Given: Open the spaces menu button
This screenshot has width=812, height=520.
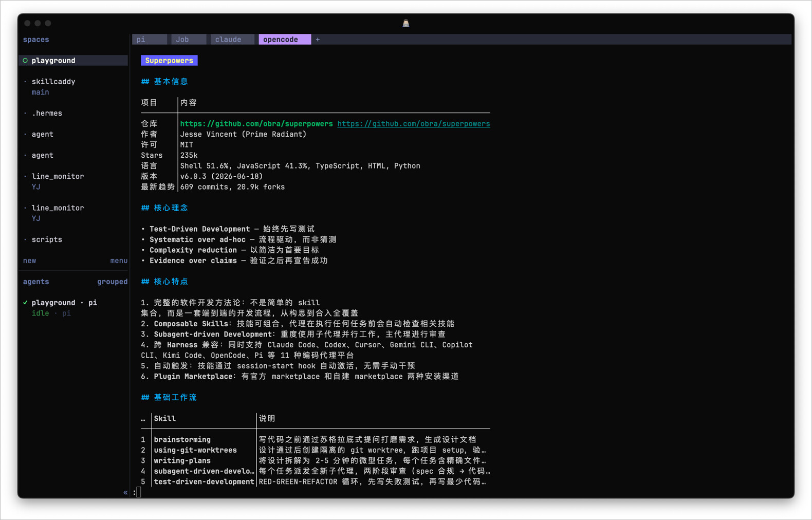Looking at the screenshot, I should click(119, 261).
